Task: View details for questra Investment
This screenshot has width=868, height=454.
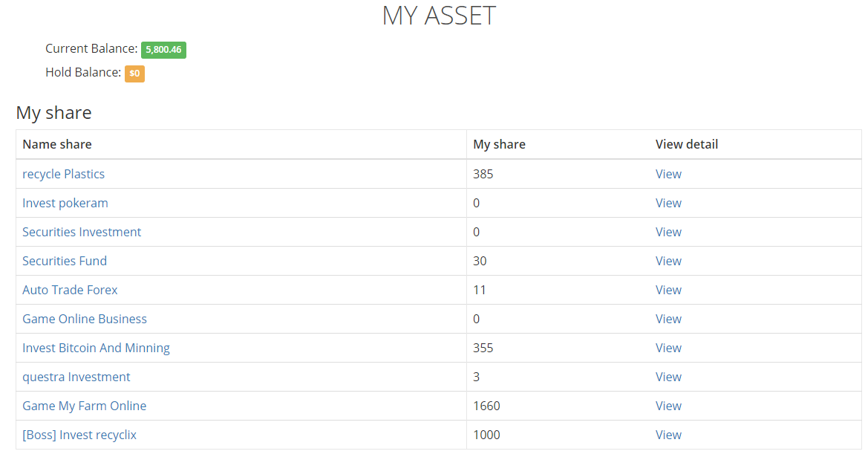Action: pyautogui.click(x=668, y=377)
